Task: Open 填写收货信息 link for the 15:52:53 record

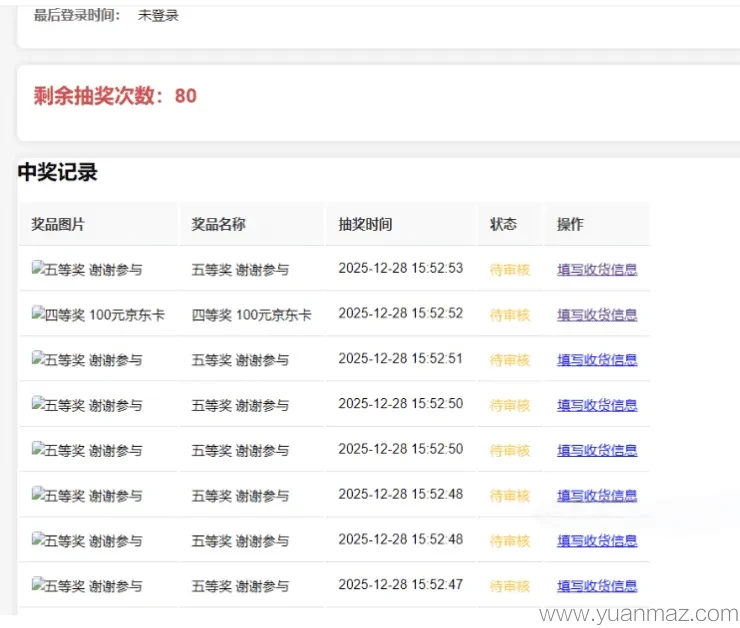Action: (597, 269)
